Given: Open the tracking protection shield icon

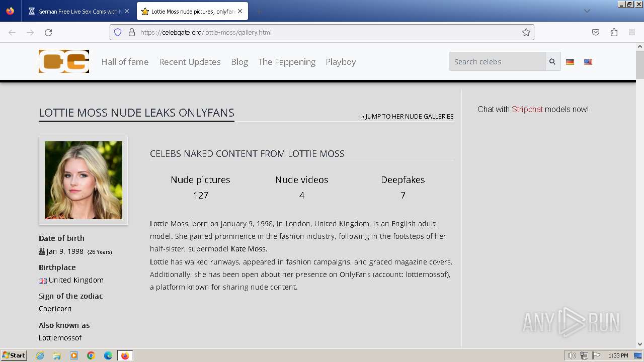Looking at the screenshot, I should pos(118,32).
